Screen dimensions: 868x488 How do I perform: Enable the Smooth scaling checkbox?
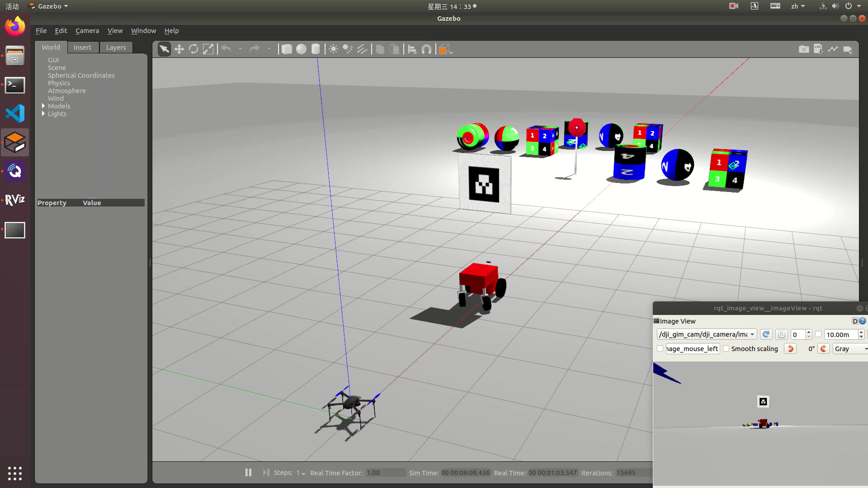[726, 348]
